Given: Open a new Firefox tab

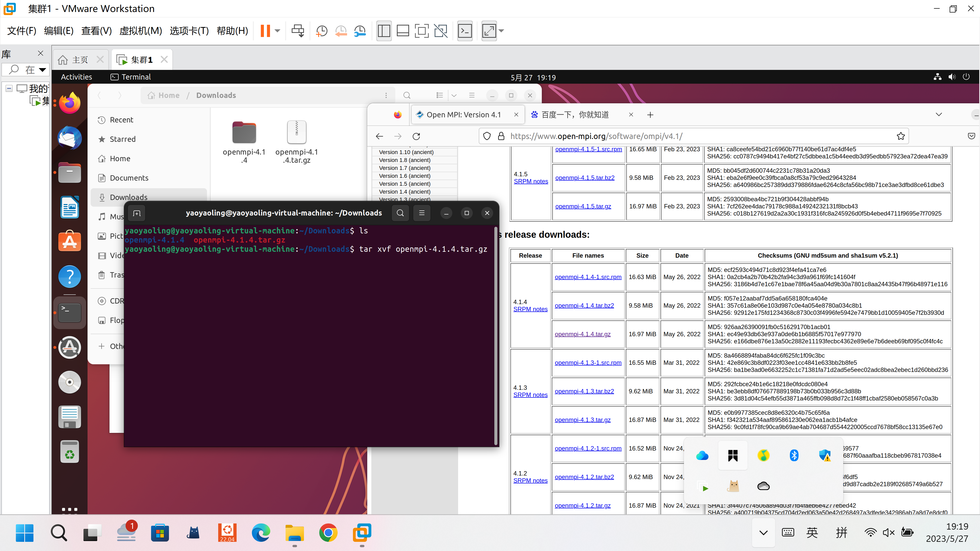Looking at the screenshot, I should pyautogui.click(x=650, y=115).
